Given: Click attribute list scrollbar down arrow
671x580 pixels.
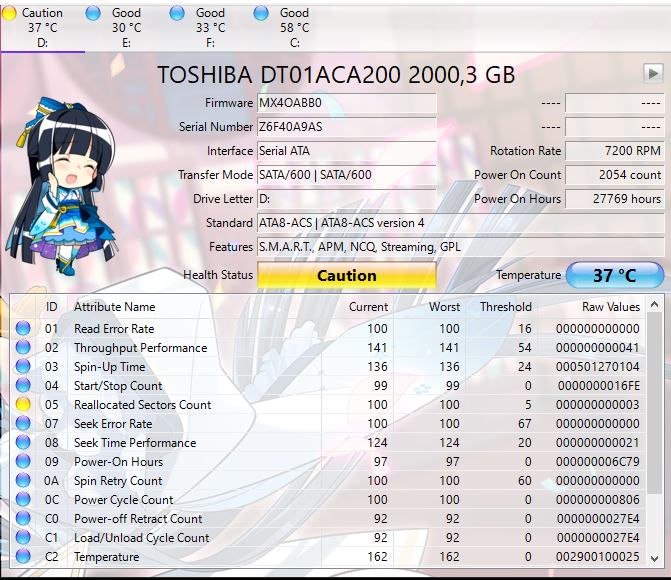Looking at the screenshot, I should pos(654,558).
